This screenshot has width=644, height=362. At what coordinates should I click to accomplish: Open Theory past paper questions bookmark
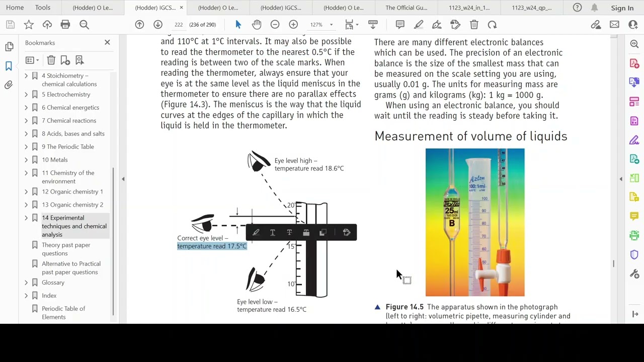coord(66,249)
